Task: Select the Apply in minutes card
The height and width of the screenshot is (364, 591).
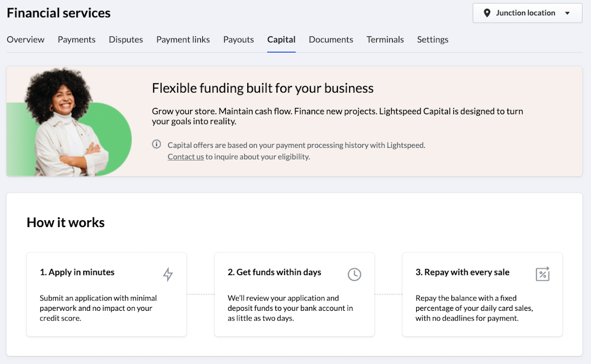Action: tap(106, 295)
